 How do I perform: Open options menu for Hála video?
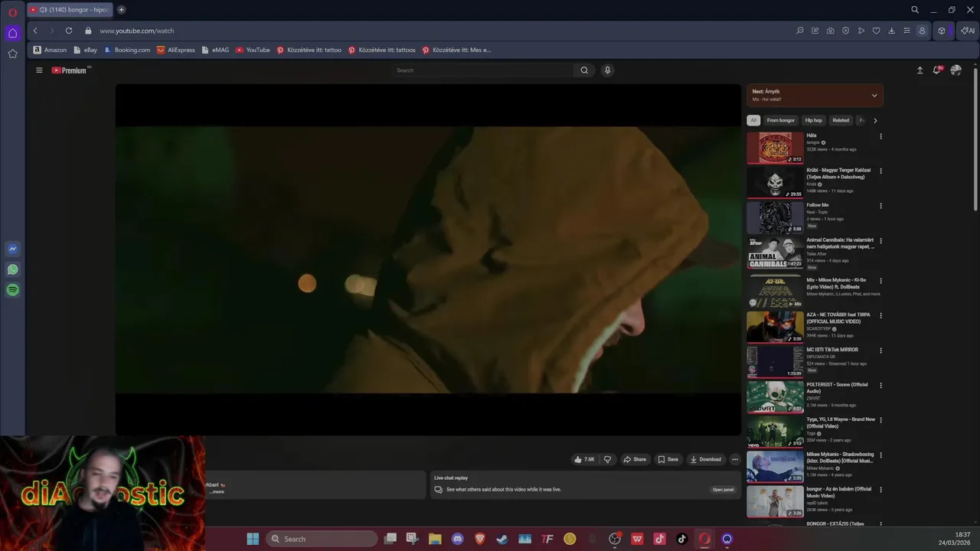[x=880, y=136]
